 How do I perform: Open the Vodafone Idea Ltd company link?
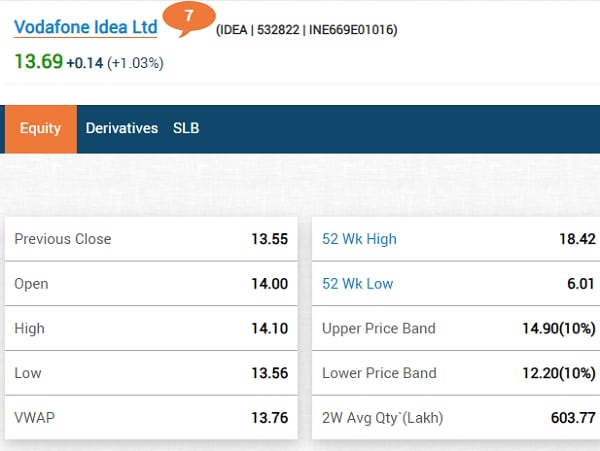click(x=86, y=28)
